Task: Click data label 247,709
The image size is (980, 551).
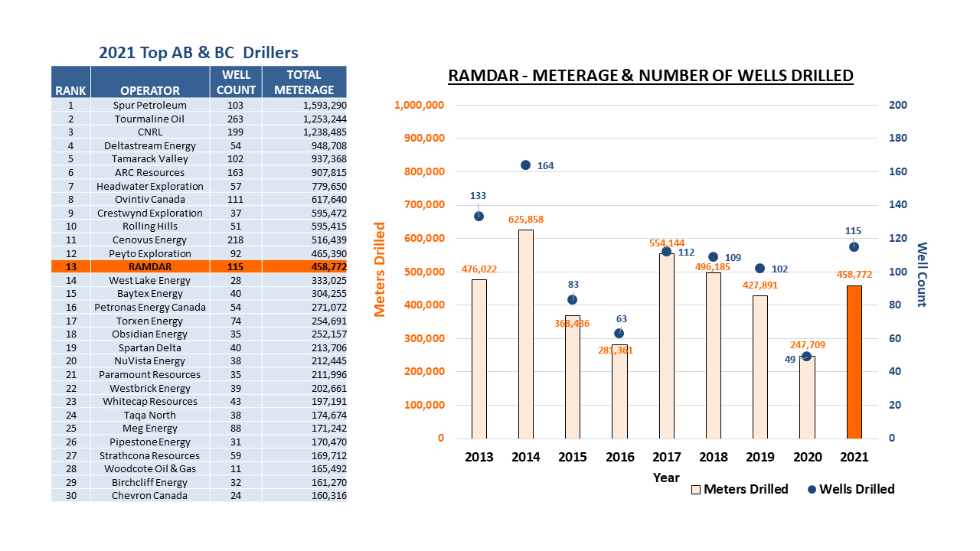Action: pyautogui.click(x=806, y=345)
